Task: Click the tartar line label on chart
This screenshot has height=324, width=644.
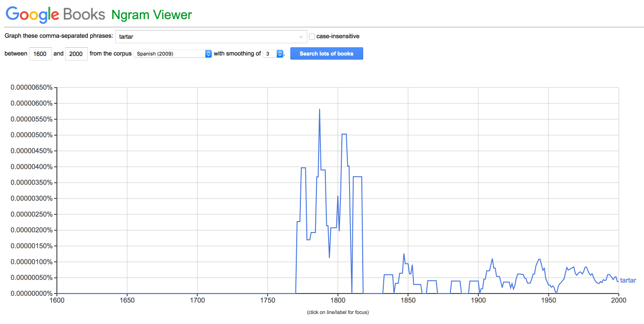Action: [x=628, y=280]
